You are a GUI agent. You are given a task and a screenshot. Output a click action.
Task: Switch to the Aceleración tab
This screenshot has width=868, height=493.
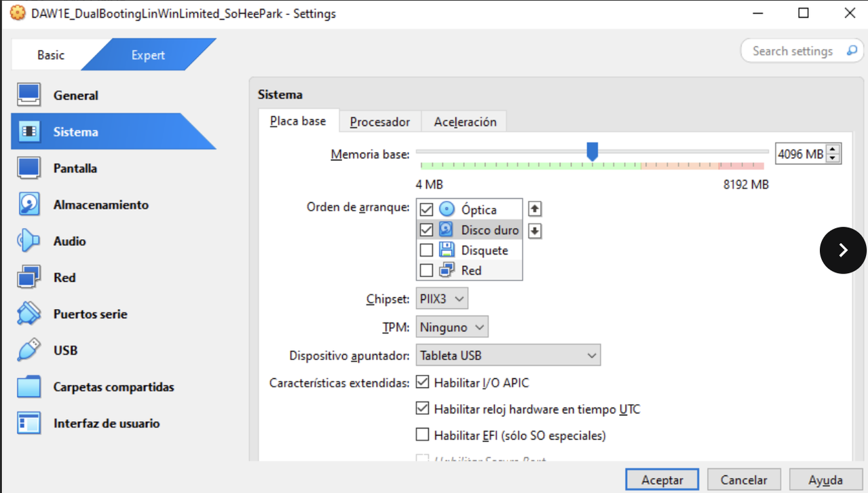point(465,122)
